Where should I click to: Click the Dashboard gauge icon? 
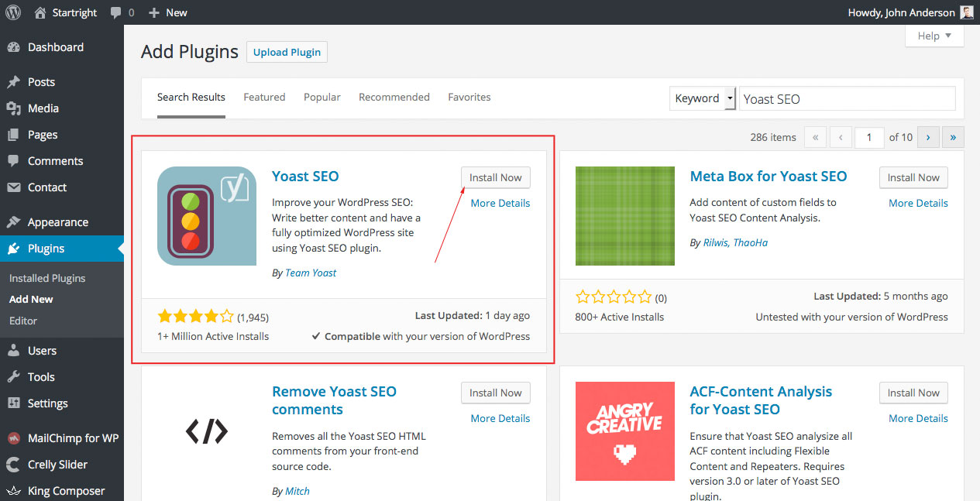14,47
